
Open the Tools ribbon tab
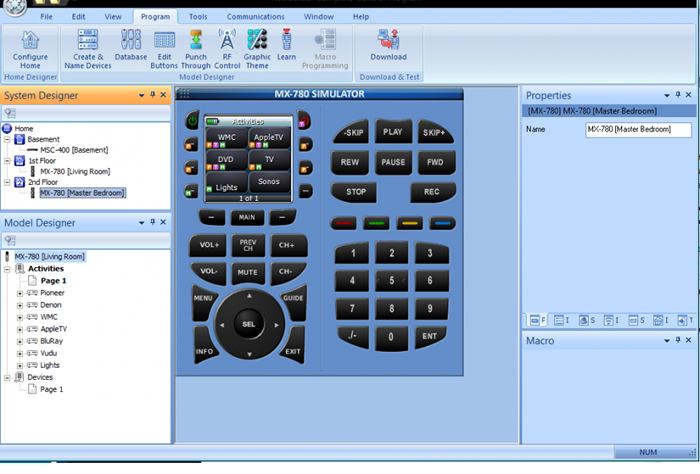[198, 17]
